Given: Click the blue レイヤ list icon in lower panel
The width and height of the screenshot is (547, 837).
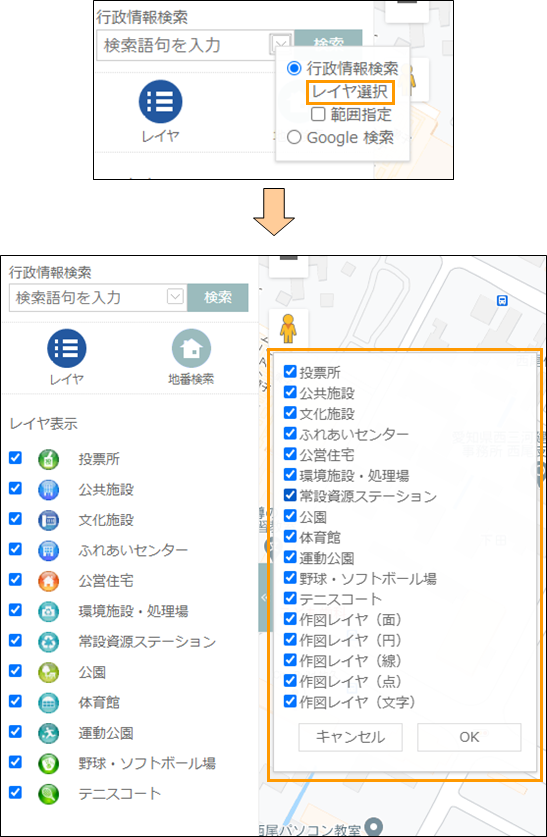Looking at the screenshot, I should tap(67, 349).
